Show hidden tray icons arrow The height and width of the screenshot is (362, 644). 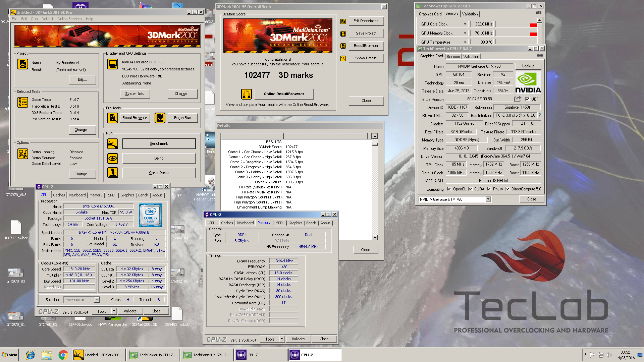(x=585, y=355)
